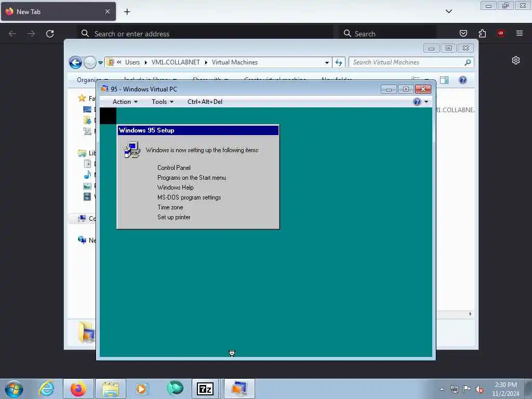The width and height of the screenshot is (532, 399).
Task: Click the Explorer search magnifier icon
Action: click(468, 62)
